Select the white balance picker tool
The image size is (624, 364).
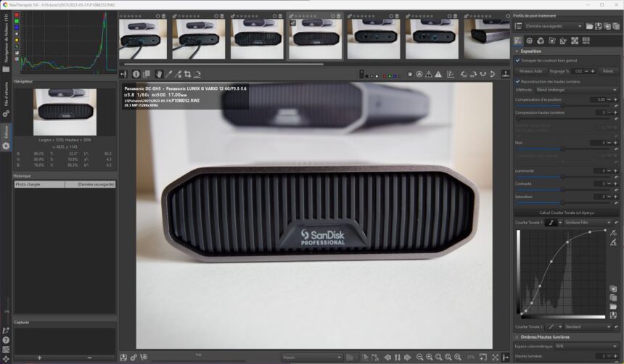(169, 74)
